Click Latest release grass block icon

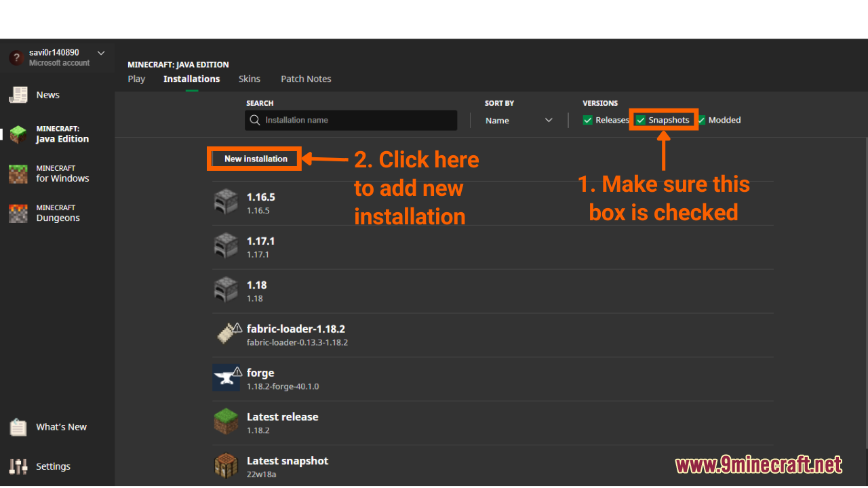point(226,422)
